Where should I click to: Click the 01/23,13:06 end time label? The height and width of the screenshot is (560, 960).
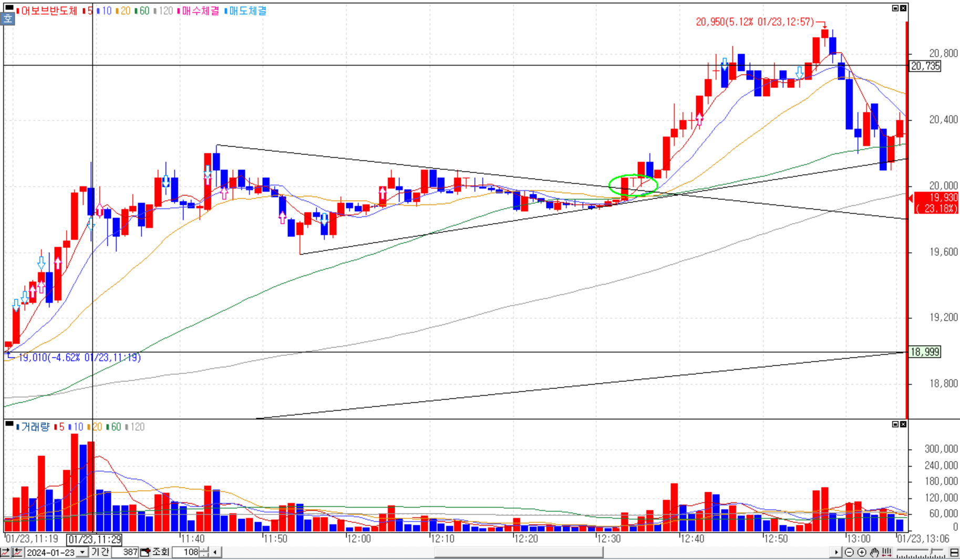(923, 538)
